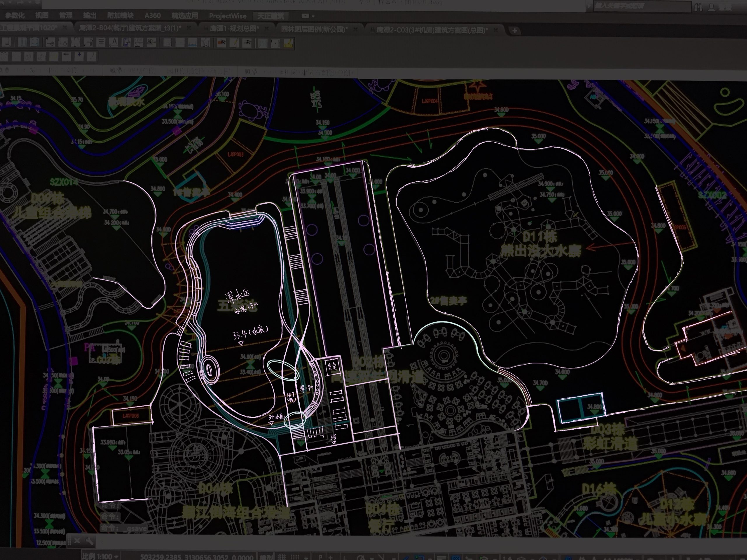Open a new drawing tab with plus button
The width and height of the screenshot is (747, 560).
(x=514, y=31)
